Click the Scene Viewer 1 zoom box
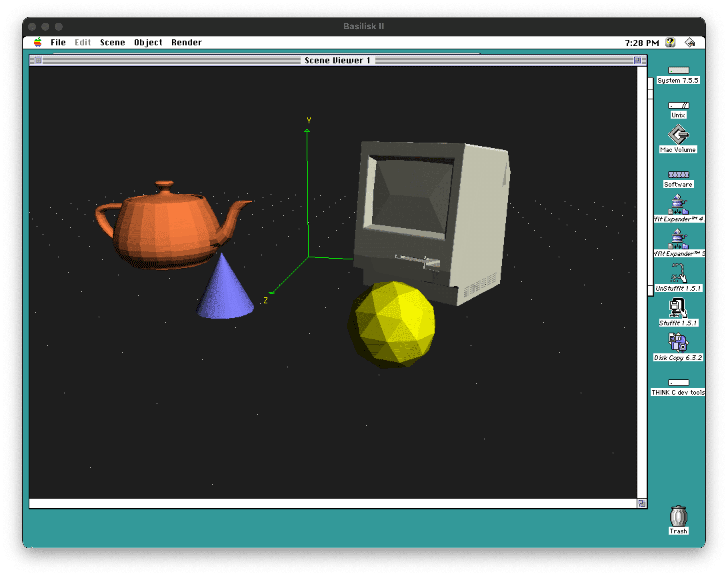Image resolution: width=728 pixels, height=576 pixels. click(637, 60)
